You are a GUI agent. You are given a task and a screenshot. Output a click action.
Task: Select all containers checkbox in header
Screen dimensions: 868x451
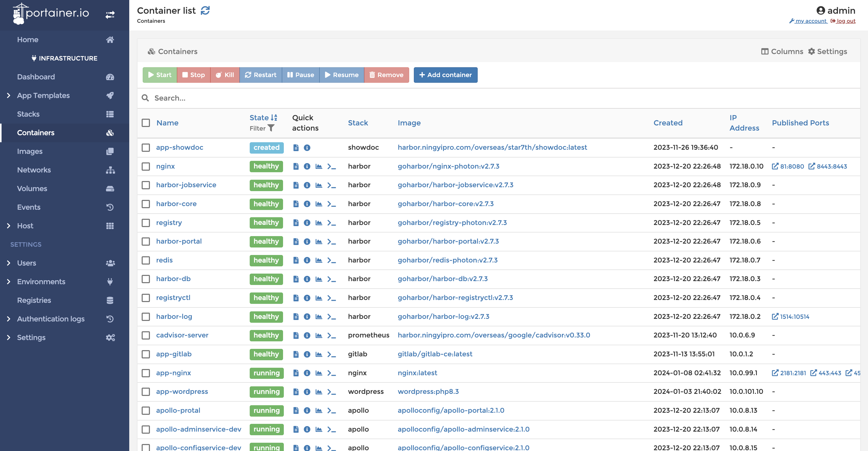pos(146,123)
